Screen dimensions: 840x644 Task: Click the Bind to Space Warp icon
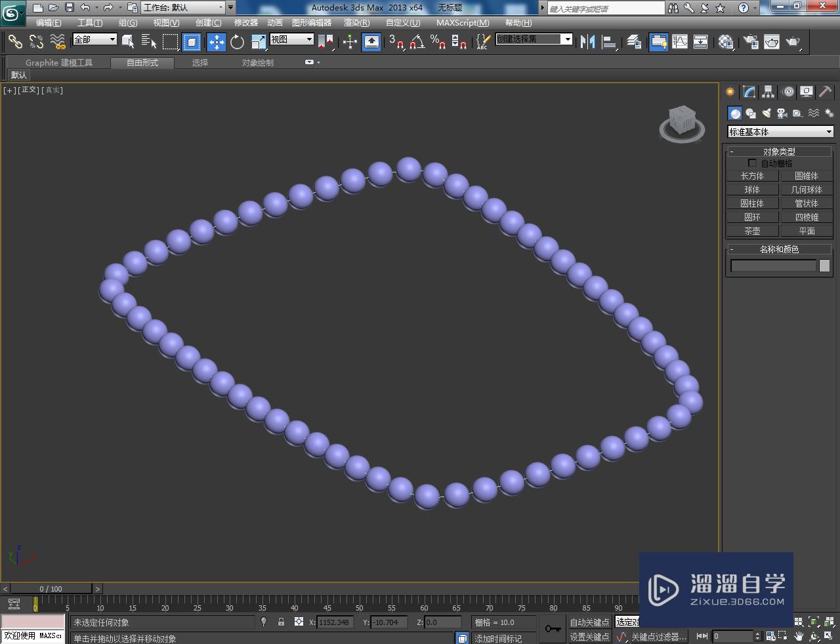click(x=58, y=42)
